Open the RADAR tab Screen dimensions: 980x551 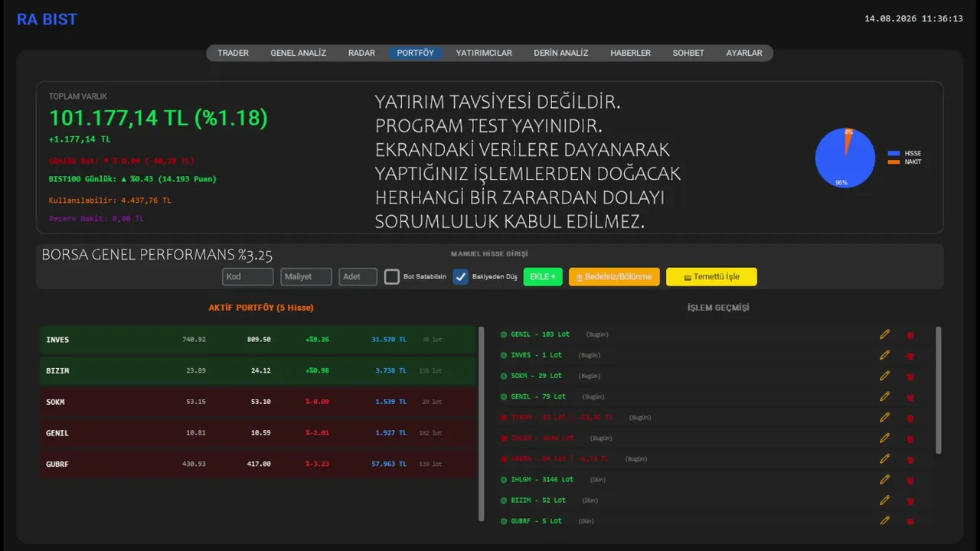[x=361, y=53]
